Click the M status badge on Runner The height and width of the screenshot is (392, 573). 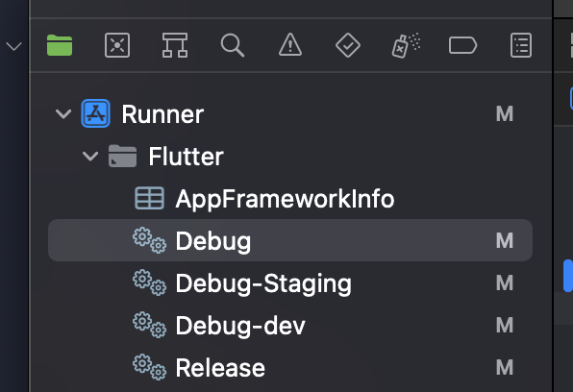click(x=505, y=114)
